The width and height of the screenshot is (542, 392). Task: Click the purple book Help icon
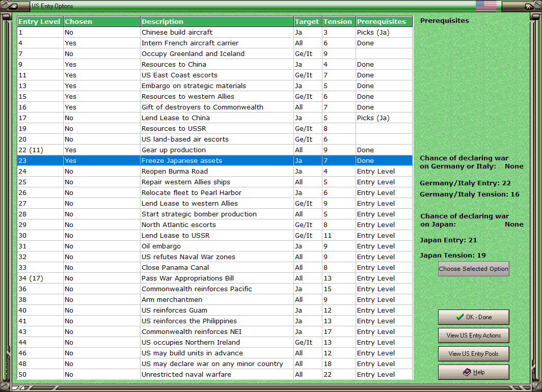coord(467,372)
